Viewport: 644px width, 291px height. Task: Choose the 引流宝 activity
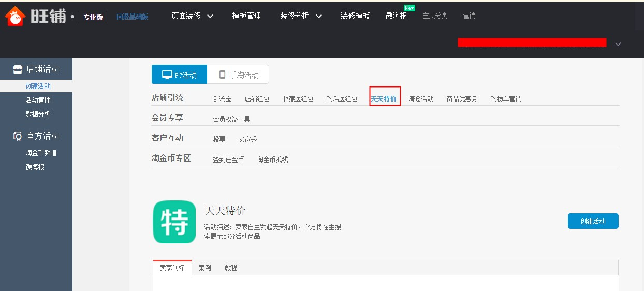click(223, 99)
